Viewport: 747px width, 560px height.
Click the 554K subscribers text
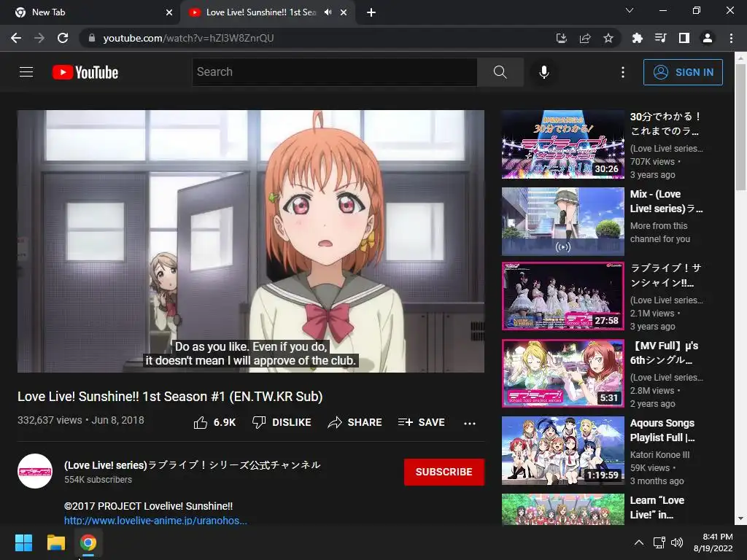click(98, 480)
